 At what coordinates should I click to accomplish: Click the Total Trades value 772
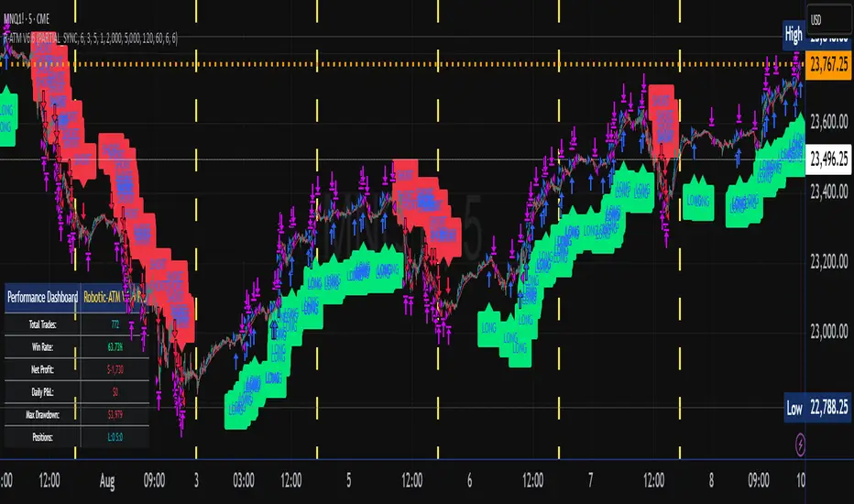click(x=115, y=324)
